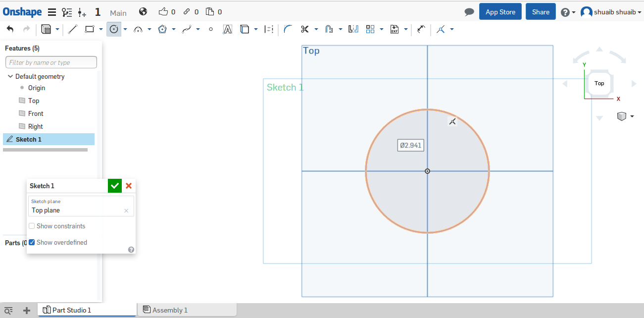Image resolution: width=644 pixels, height=318 pixels.
Task: Open the constraints dropdown arrow
Action: [x=451, y=29]
